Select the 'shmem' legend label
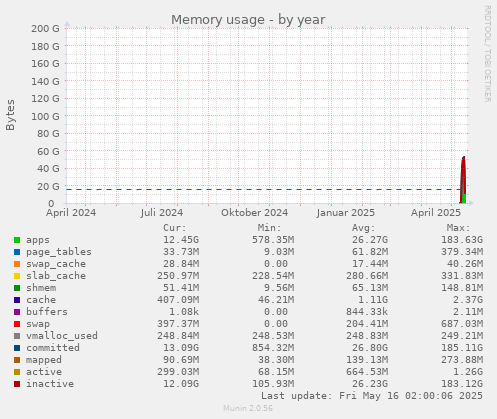This screenshot has width=497, height=419. [41, 288]
